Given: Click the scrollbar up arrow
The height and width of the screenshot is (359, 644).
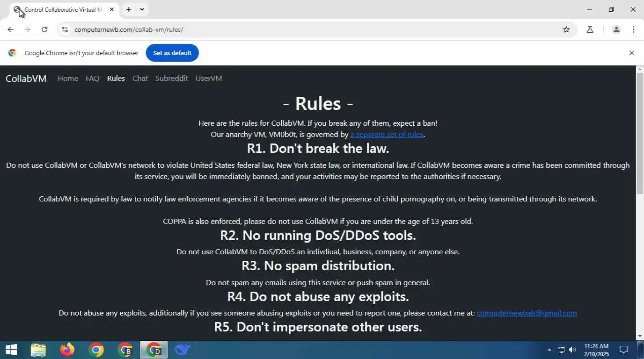Looking at the screenshot, I should click(640, 69).
